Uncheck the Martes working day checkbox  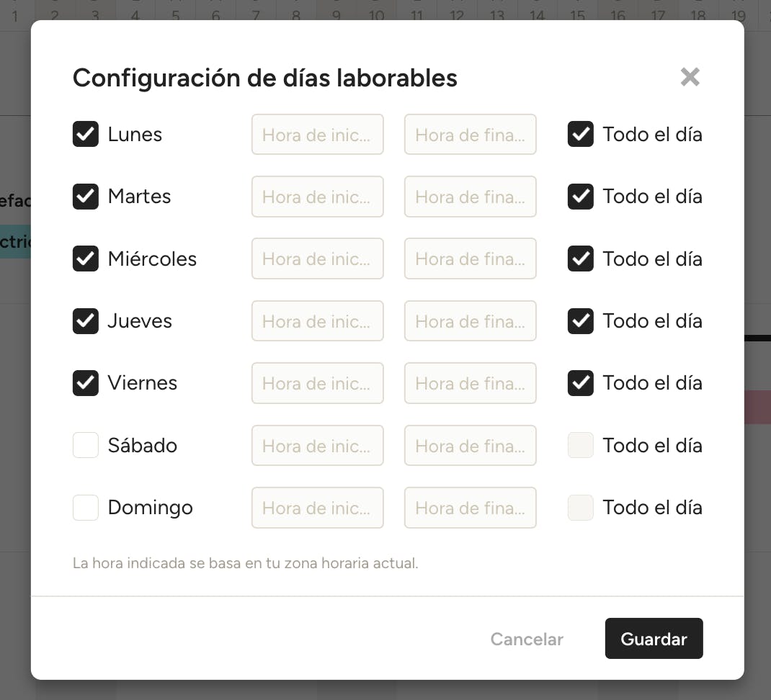[x=86, y=196]
